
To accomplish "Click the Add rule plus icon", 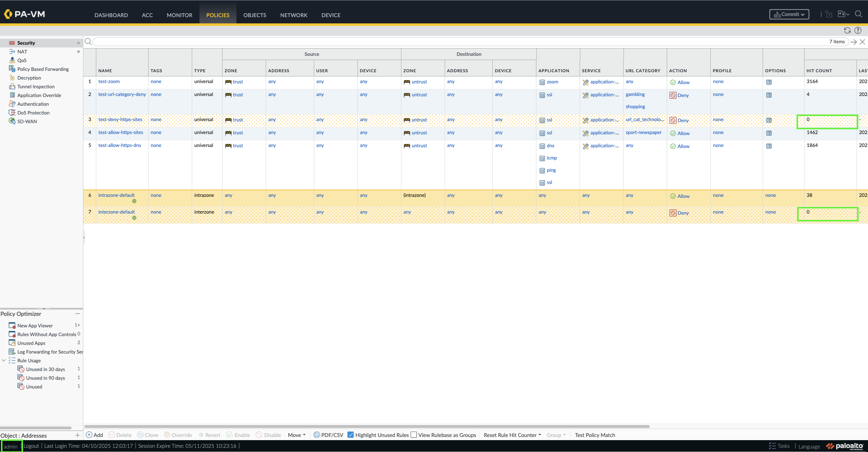I will pyautogui.click(x=89, y=435).
